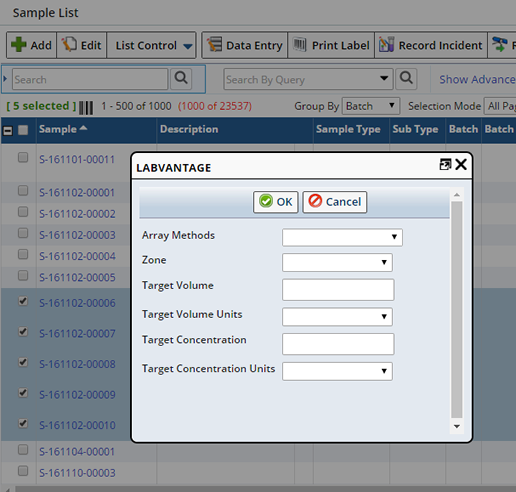Click OK in the LABVANTAGE dialog
This screenshot has width=516, height=492.
[x=276, y=202]
